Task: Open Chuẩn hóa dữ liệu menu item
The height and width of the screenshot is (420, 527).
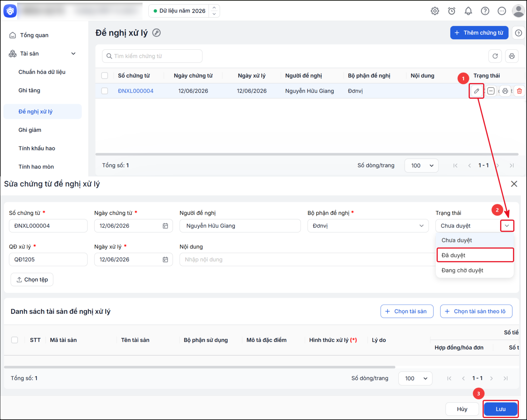Action: click(x=42, y=72)
